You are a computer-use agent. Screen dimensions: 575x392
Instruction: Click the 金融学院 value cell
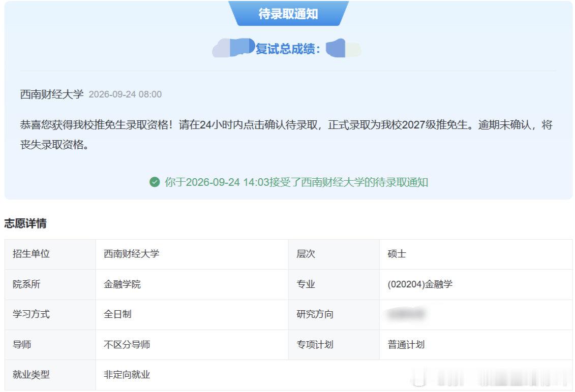tap(192, 285)
